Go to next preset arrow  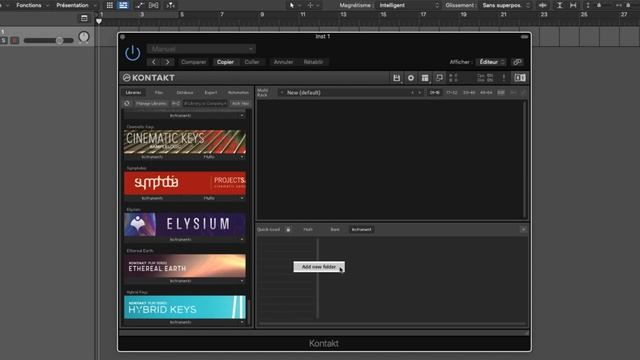[x=167, y=62]
